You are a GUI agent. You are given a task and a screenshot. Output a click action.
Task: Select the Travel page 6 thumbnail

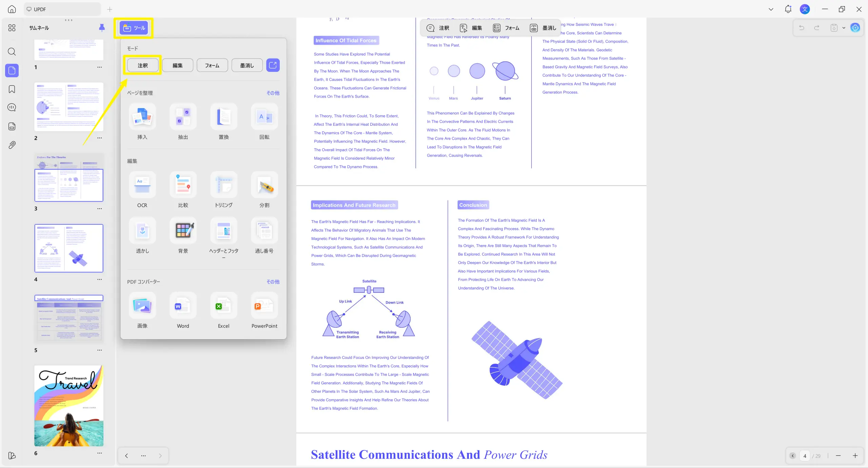pos(69,406)
